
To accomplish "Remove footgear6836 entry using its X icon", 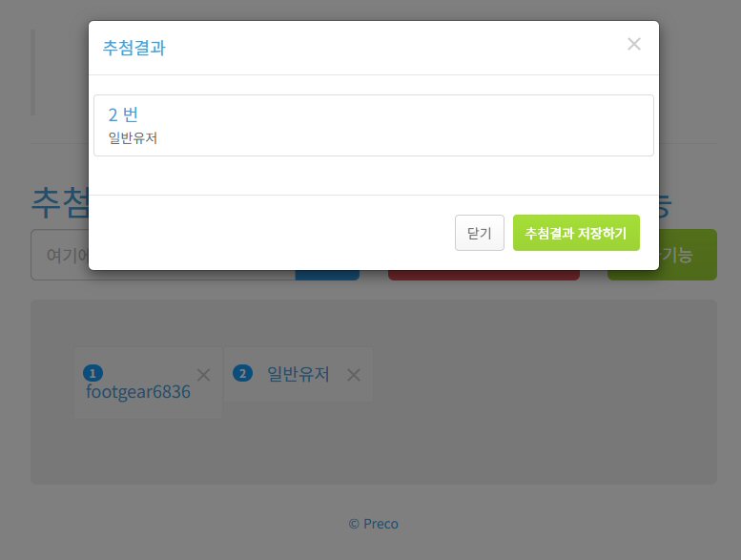I will click(x=204, y=375).
